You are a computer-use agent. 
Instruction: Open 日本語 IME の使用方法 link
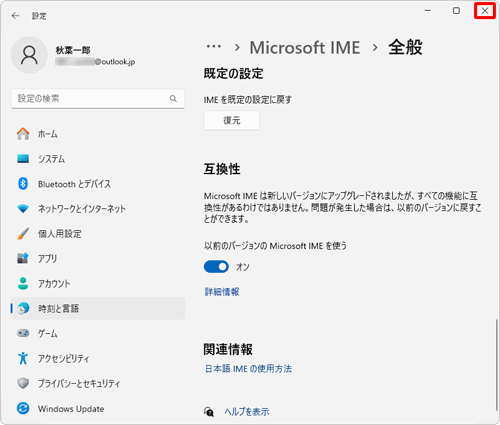click(x=248, y=369)
